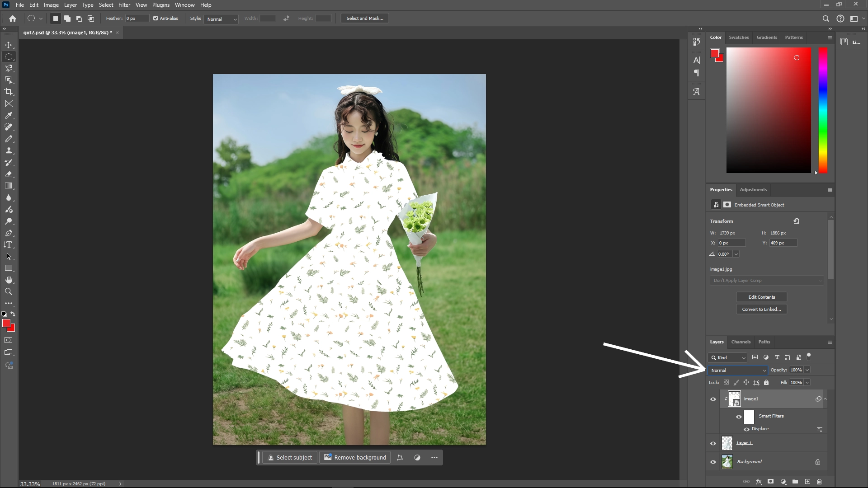Activate the Eyedropper tool

point(9,116)
